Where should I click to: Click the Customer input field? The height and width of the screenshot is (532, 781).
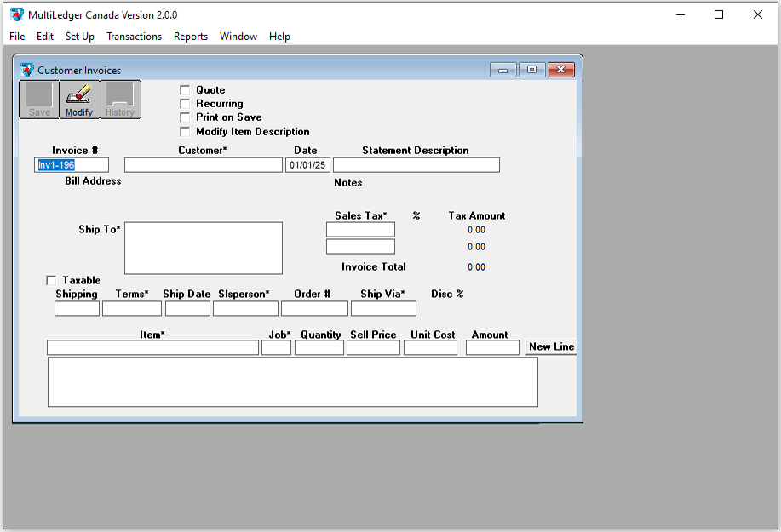coord(203,165)
